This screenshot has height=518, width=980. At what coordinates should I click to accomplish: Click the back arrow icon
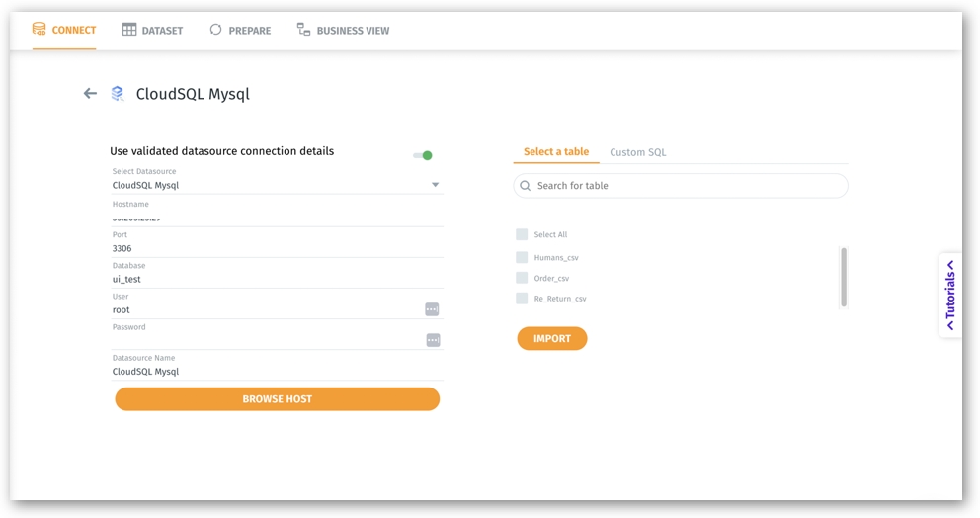[x=90, y=94]
